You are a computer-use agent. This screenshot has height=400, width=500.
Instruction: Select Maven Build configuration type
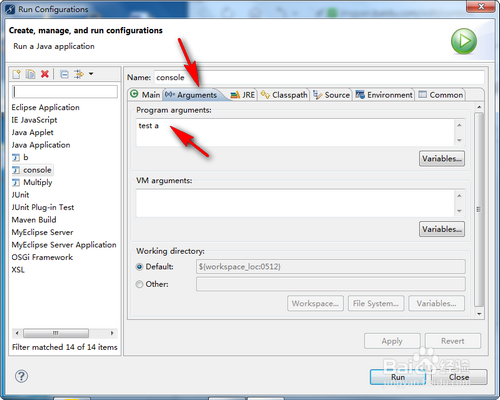coord(34,220)
